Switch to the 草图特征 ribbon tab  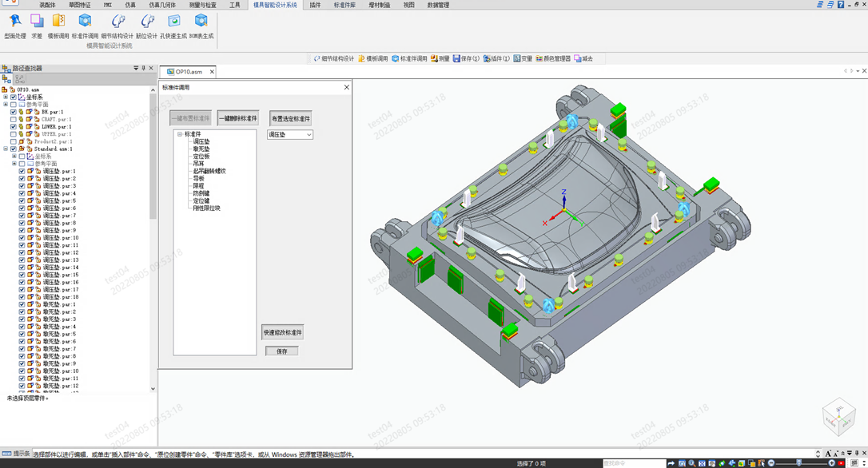pyautogui.click(x=80, y=5)
